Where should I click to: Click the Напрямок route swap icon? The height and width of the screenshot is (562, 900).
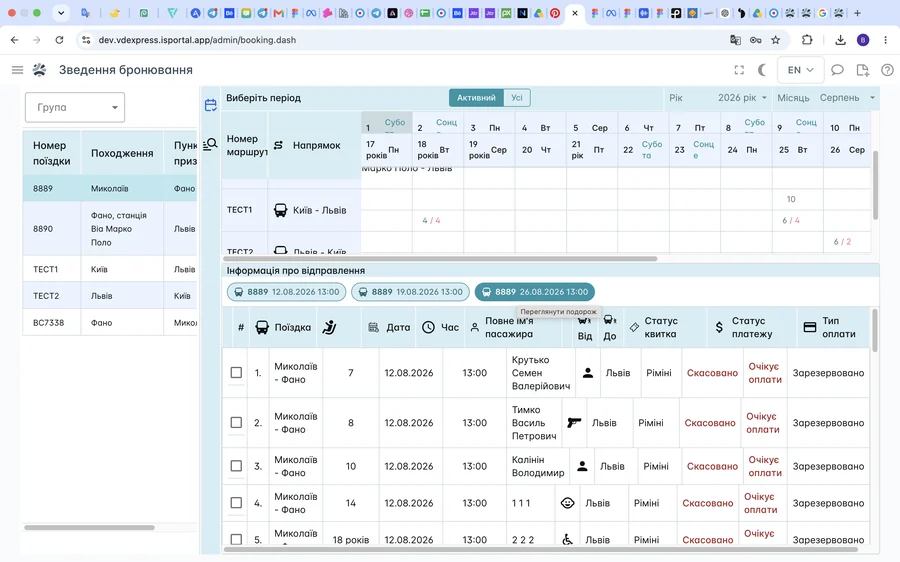[278, 145]
